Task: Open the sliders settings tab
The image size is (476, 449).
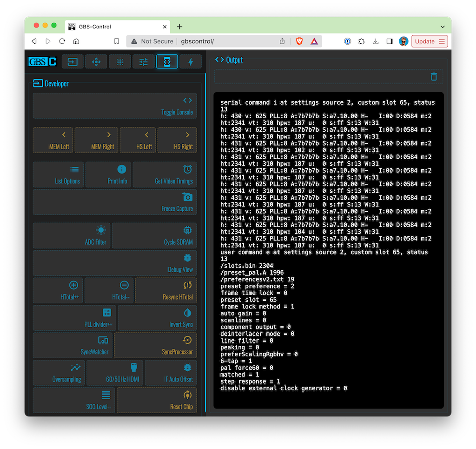Action: (143, 61)
